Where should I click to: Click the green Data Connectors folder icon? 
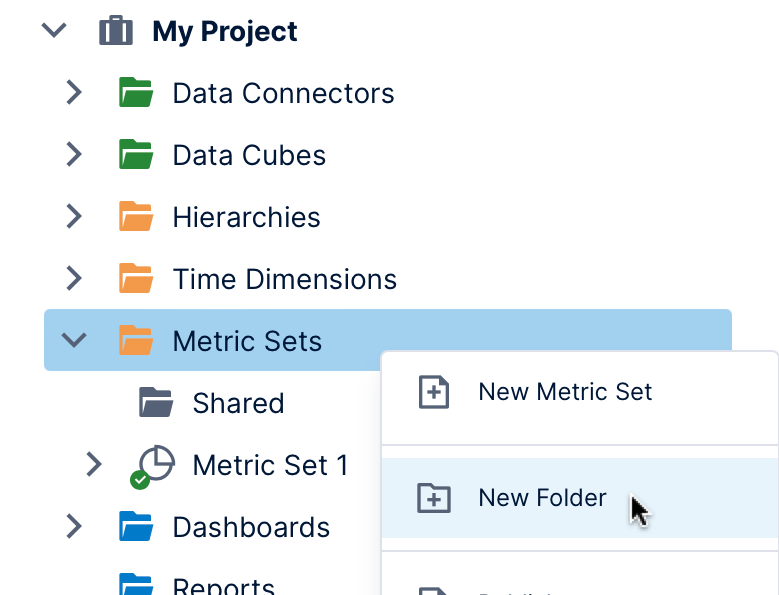click(136, 92)
